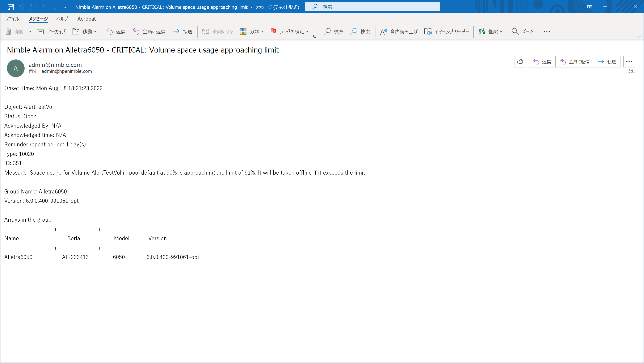Click the Undo arrow in quick access toolbar
644x363 pixels.
(x=22, y=7)
